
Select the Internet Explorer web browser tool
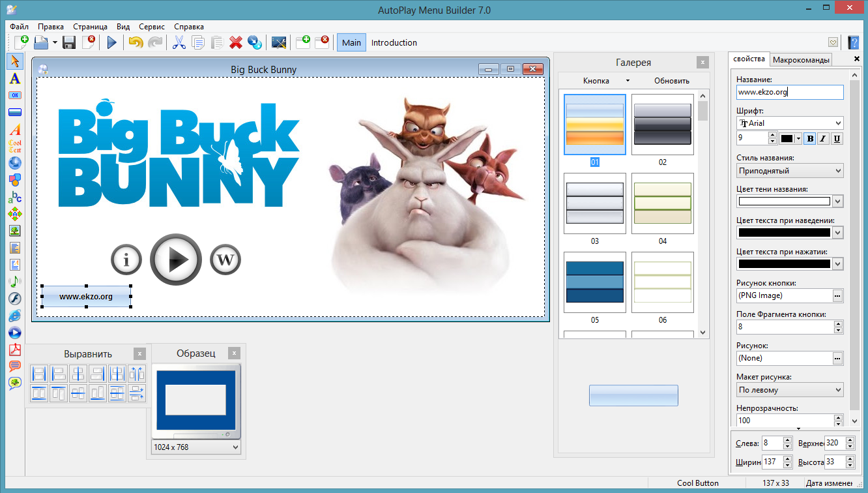pyautogui.click(x=14, y=316)
